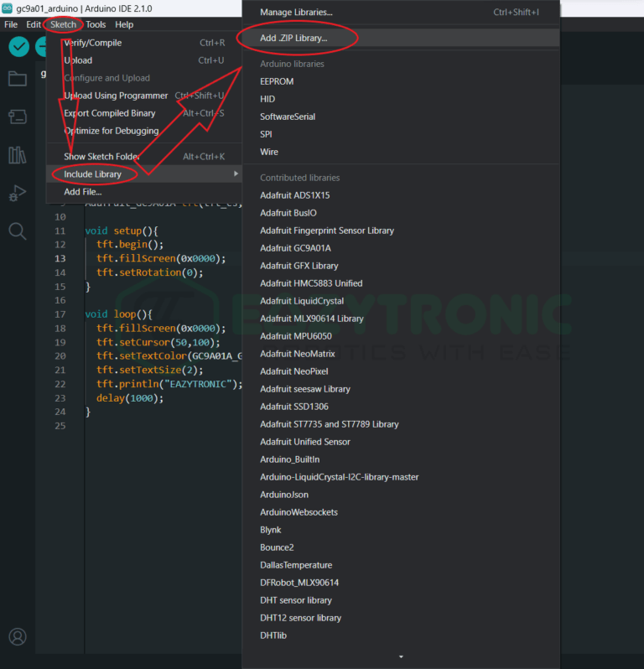Choose Manage Libraries from submenu
Screen dimensions: 644x669
click(296, 13)
